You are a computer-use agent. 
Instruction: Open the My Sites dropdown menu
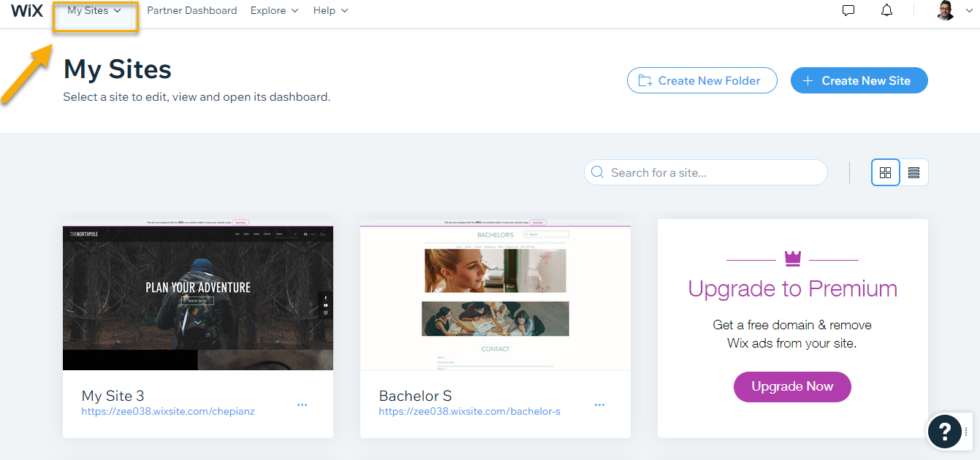click(94, 11)
